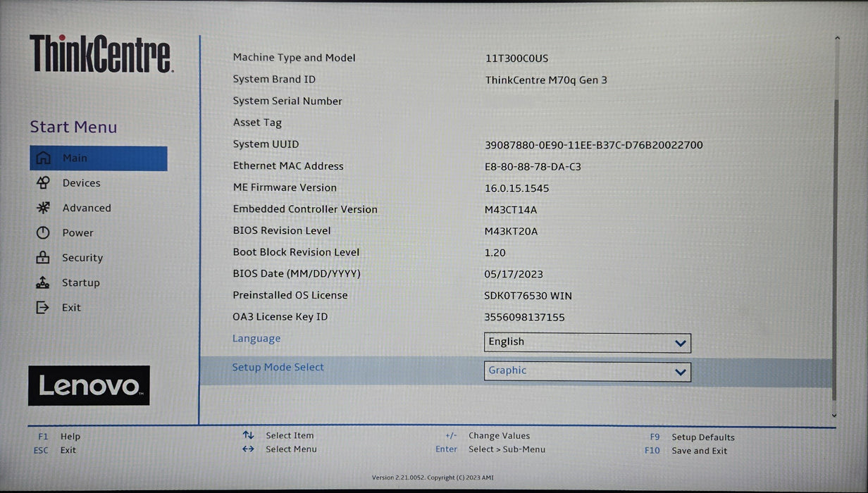Click the Devices icon in sidebar
868x493 pixels.
click(x=43, y=183)
